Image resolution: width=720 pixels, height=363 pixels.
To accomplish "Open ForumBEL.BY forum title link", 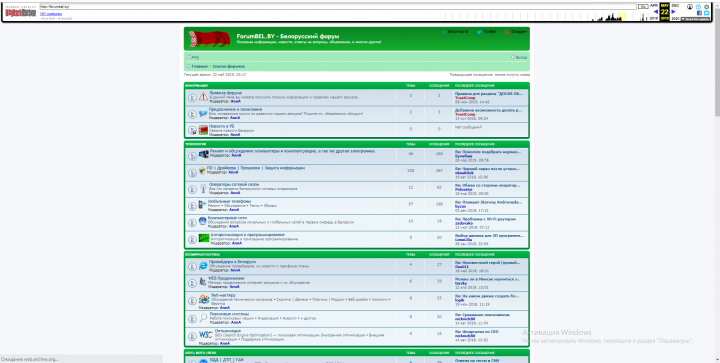I will click(288, 36).
